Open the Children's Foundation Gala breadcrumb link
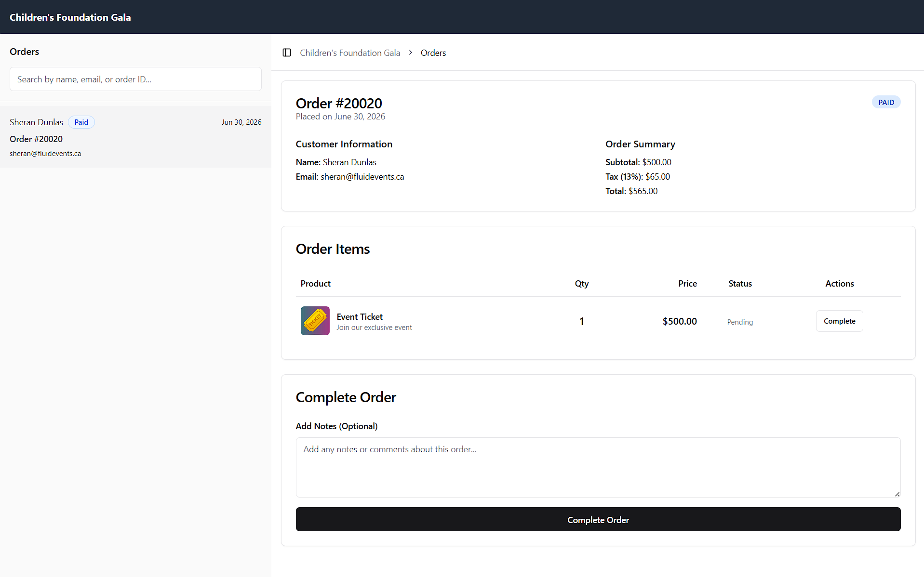The height and width of the screenshot is (577, 924). 350,53
